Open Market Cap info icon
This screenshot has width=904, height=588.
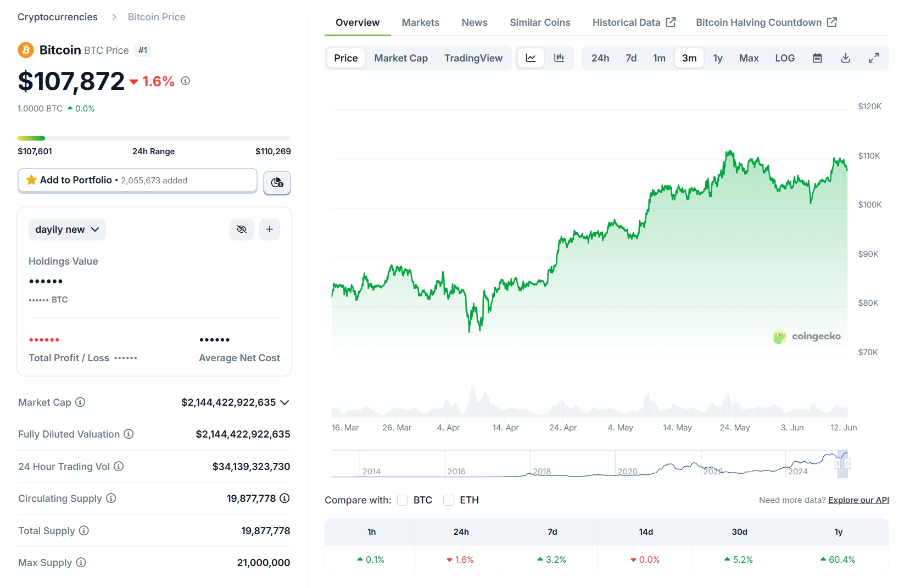click(80, 402)
